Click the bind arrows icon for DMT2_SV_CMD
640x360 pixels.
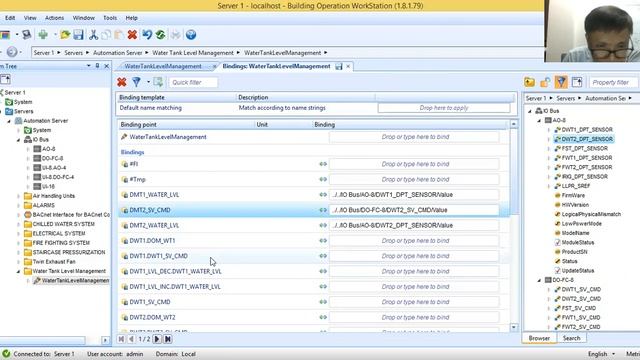click(x=323, y=210)
